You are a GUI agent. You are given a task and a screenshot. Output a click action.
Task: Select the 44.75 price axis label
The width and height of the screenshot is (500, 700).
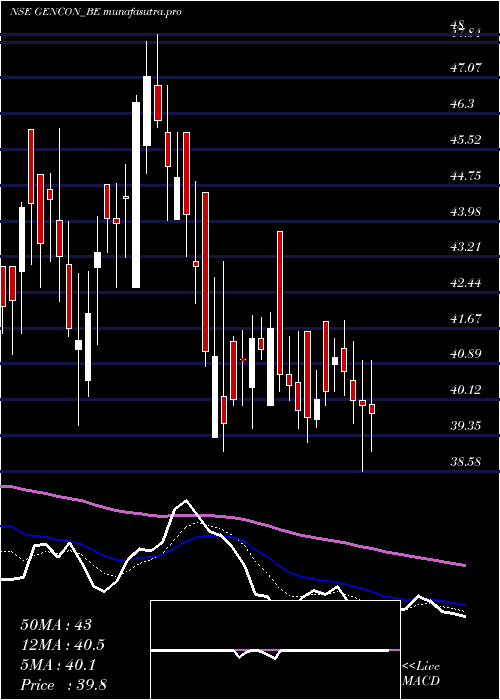coord(466,175)
